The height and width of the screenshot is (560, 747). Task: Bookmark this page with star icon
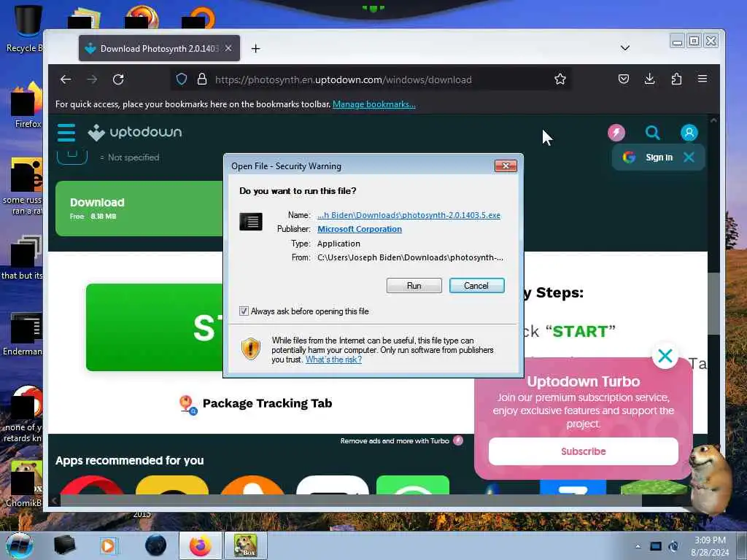coord(560,79)
